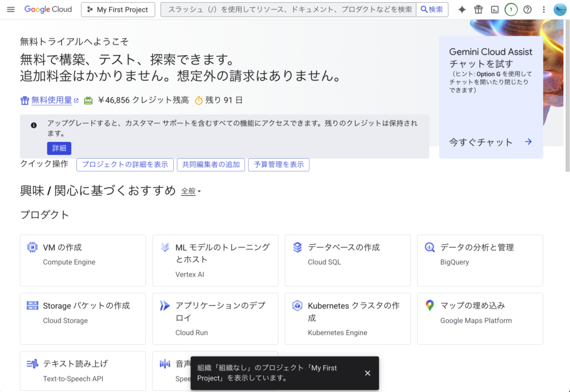The width and height of the screenshot is (570, 392).
Task: Click the resource search input field
Action: pos(288,9)
